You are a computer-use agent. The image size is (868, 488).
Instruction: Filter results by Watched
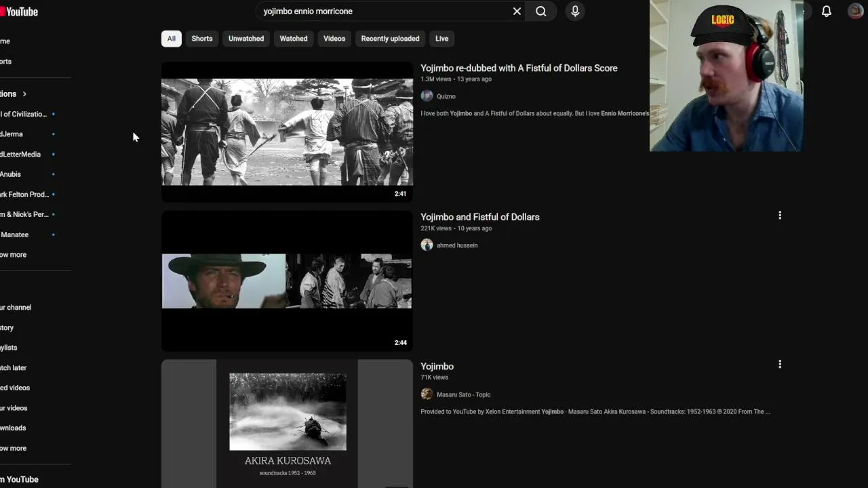tap(294, 39)
